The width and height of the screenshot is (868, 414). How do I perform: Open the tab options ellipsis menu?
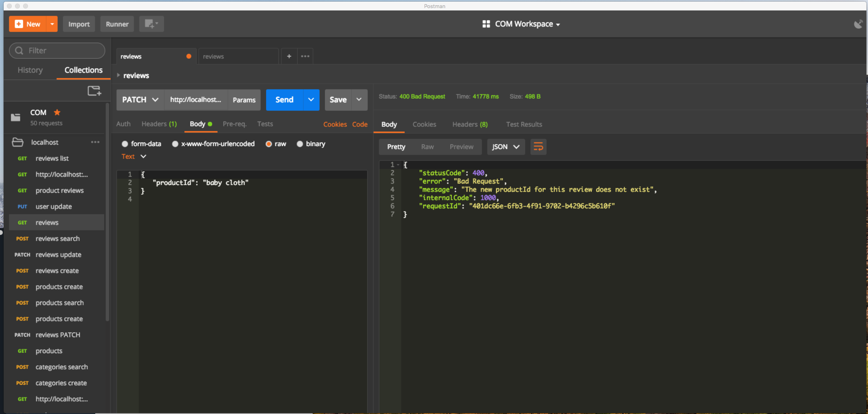[305, 56]
